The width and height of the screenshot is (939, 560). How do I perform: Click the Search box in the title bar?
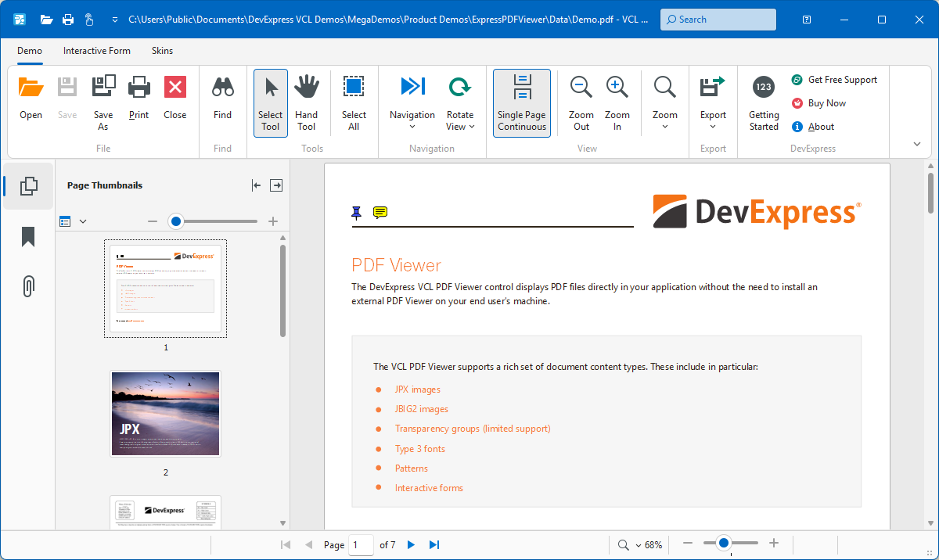click(x=718, y=20)
